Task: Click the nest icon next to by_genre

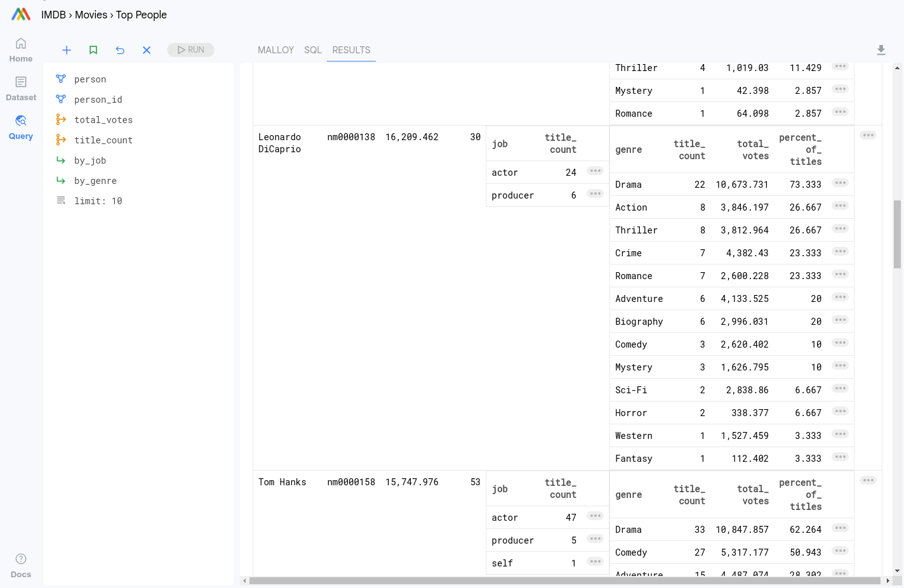Action: [x=61, y=180]
